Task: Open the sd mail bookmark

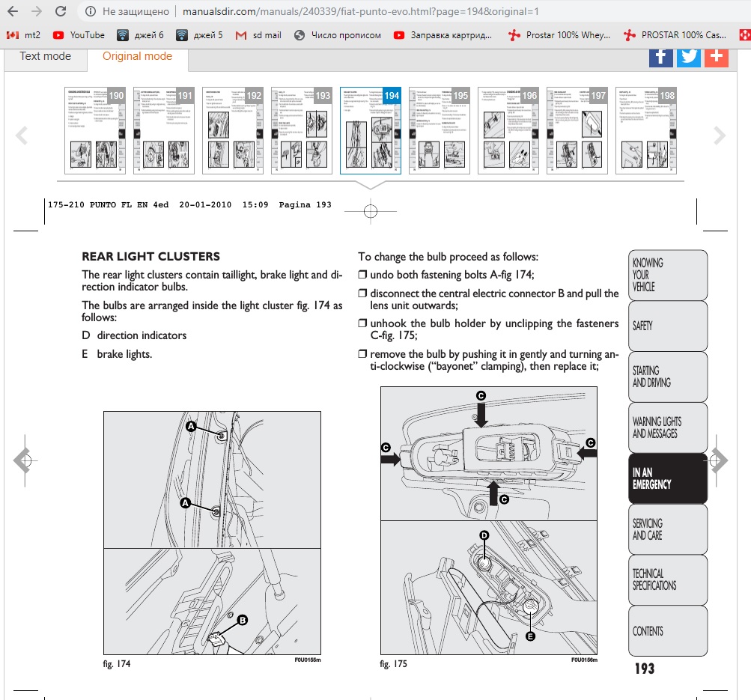Action: coord(258,35)
